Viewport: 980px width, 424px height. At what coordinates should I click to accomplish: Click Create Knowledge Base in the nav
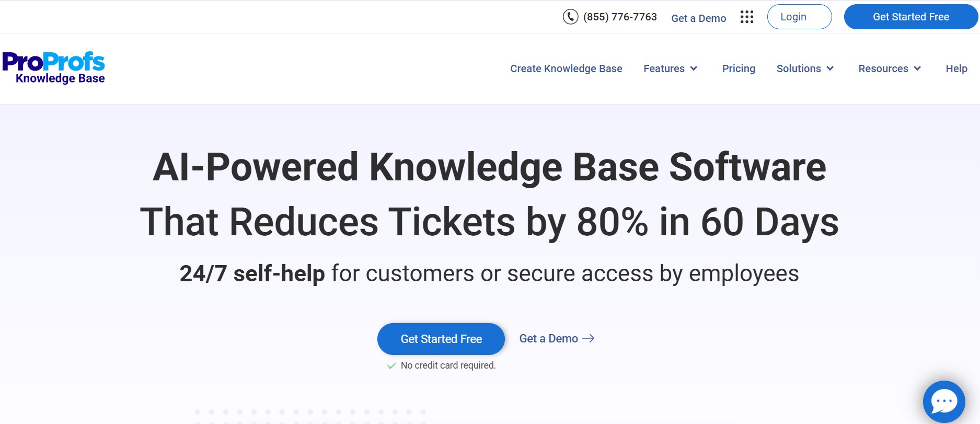(566, 68)
